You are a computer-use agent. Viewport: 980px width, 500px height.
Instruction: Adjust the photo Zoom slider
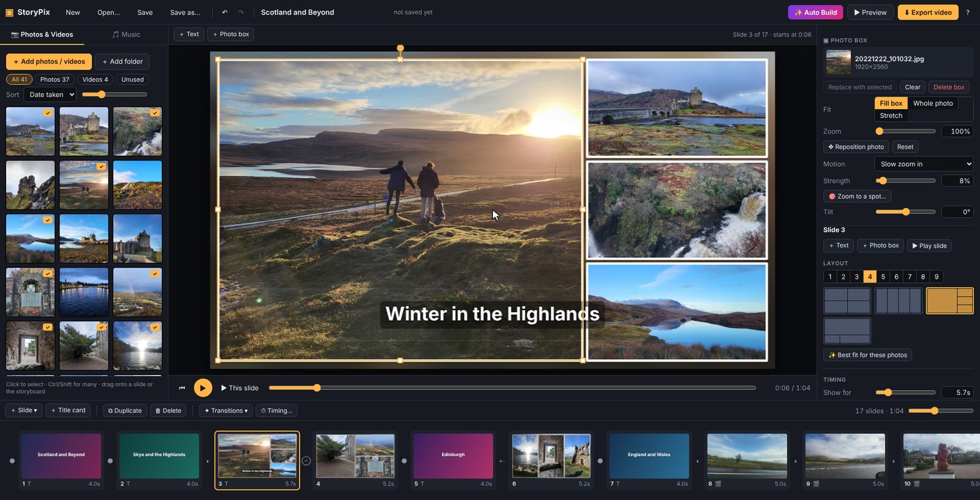click(x=905, y=131)
